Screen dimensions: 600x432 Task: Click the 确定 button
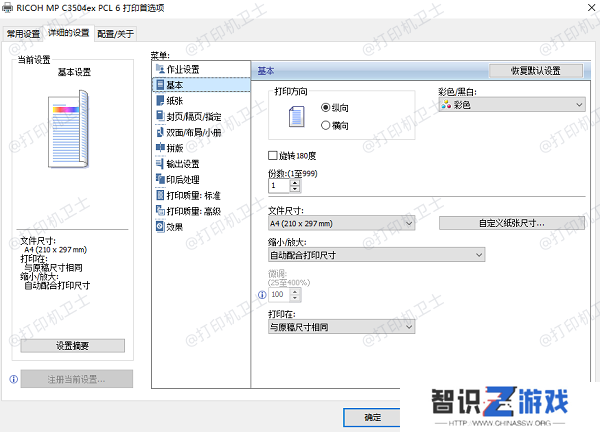tap(372, 417)
